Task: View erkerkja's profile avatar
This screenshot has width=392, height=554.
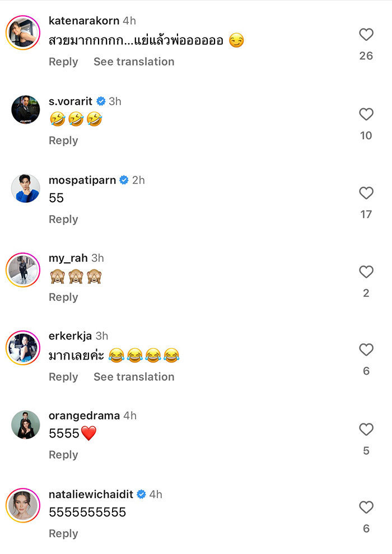Action: pos(23,347)
